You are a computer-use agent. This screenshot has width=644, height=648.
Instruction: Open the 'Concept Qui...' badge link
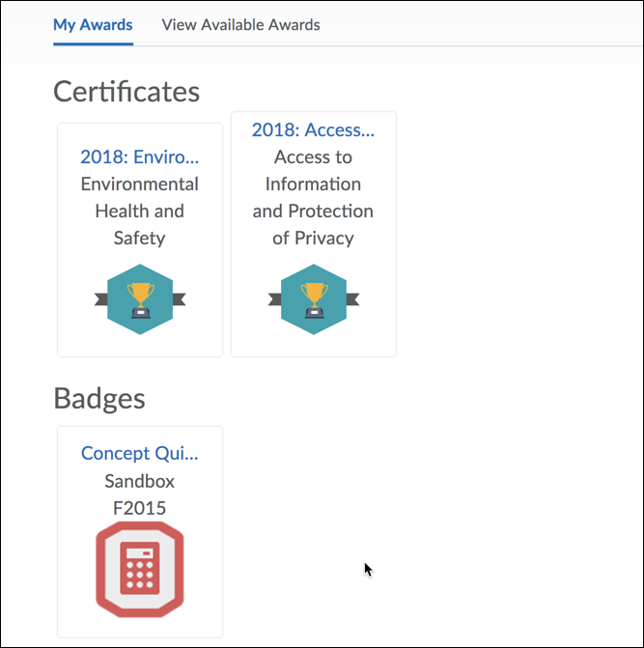point(140,453)
